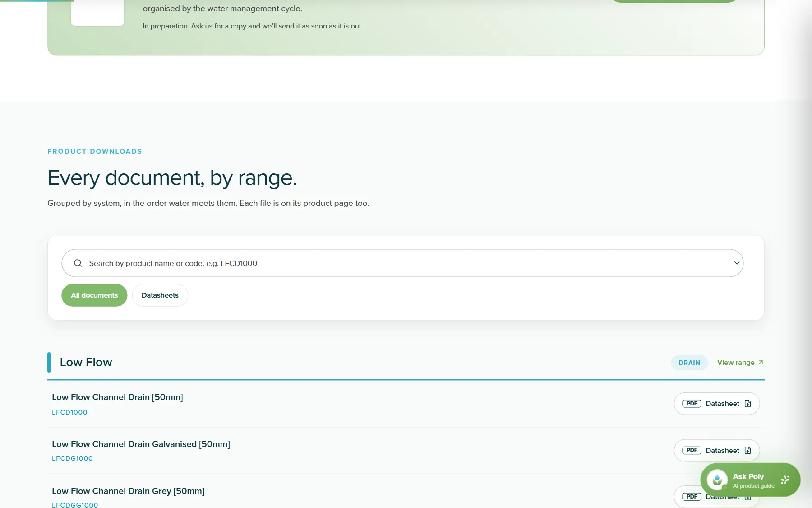Open the View range link for Low Flow

click(x=740, y=363)
